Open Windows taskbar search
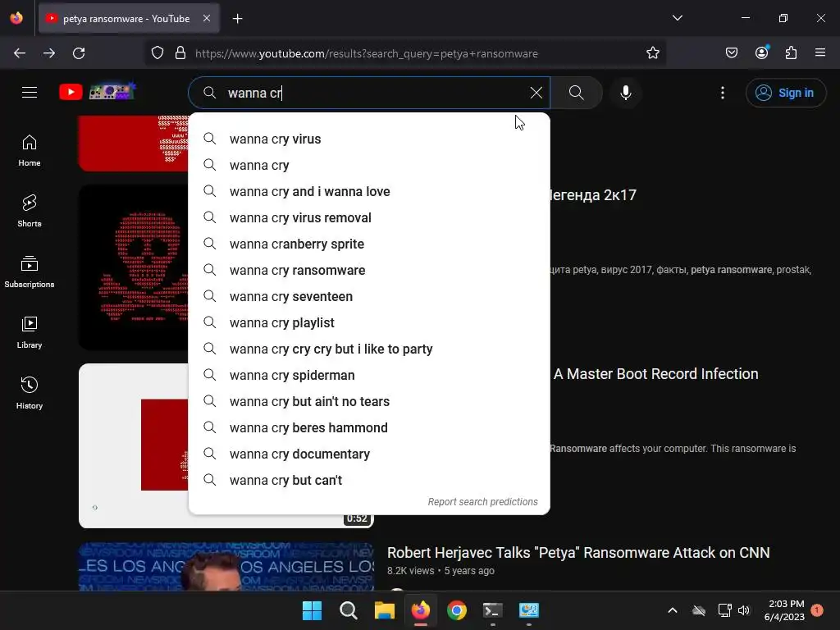This screenshot has height=630, width=840. (x=348, y=610)
